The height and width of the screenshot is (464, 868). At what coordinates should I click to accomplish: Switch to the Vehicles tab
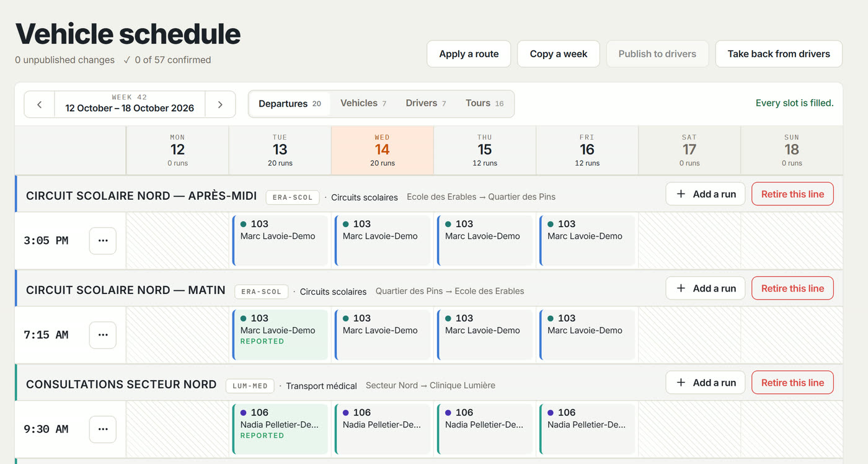coord(363,104)
